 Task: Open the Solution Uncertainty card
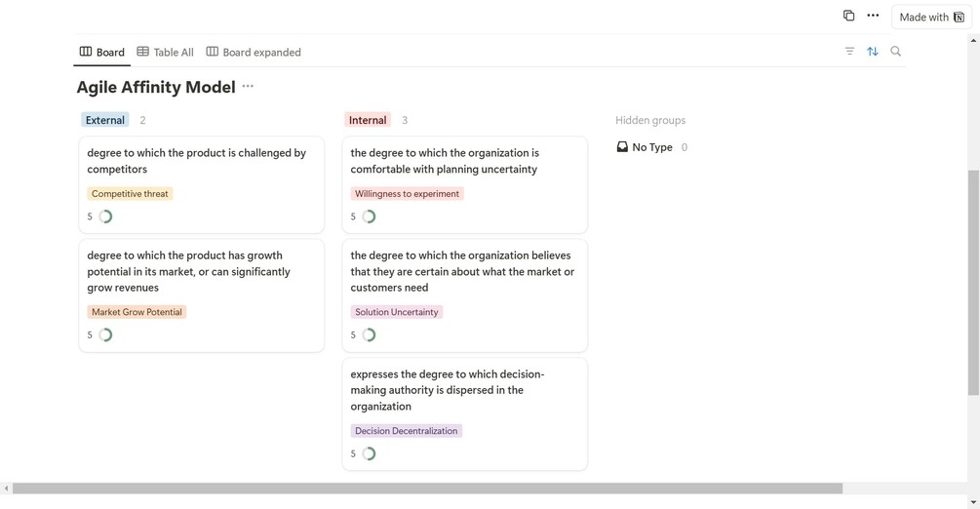(463, 271)
